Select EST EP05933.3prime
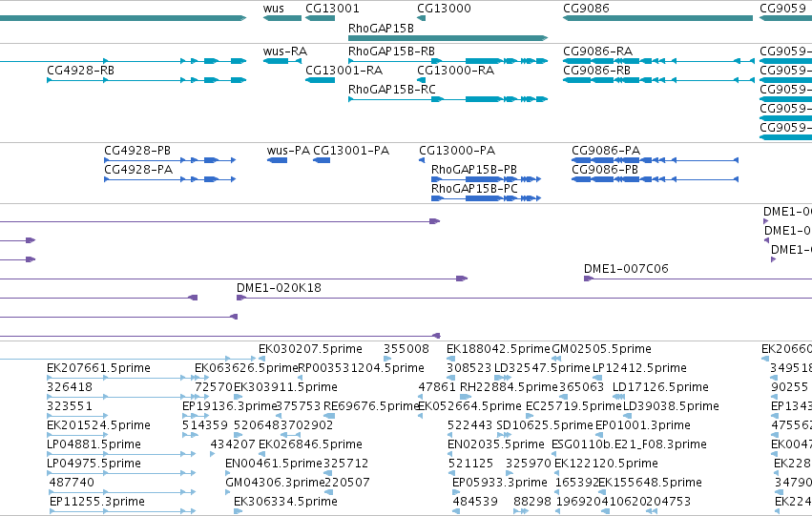The image size is (812, 516). [500, 483]
